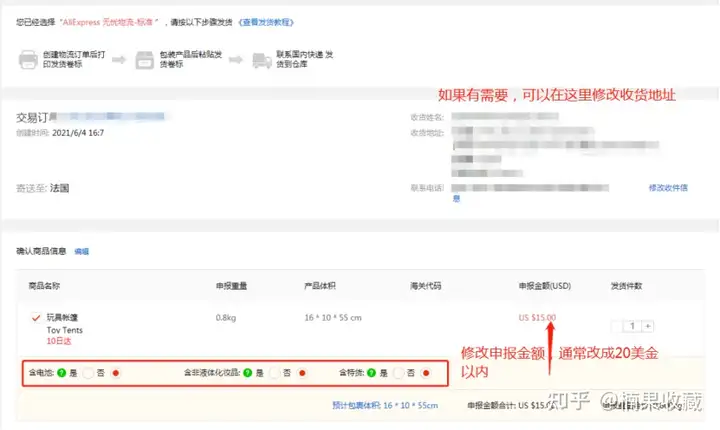This screenshot has width=720, height=430.
Task: Select 是 radio for 含电池
Action: (88, 373)
